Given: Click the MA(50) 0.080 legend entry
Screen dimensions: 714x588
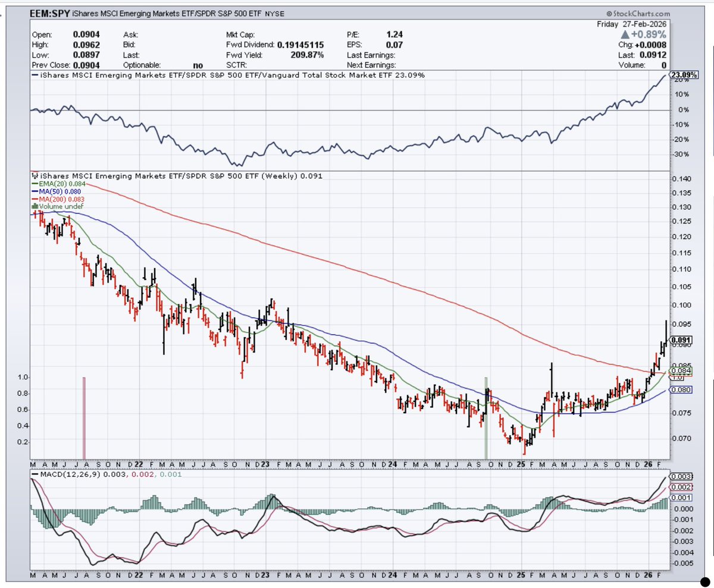Looking at the screenshot, I should (x=56, y=191).
